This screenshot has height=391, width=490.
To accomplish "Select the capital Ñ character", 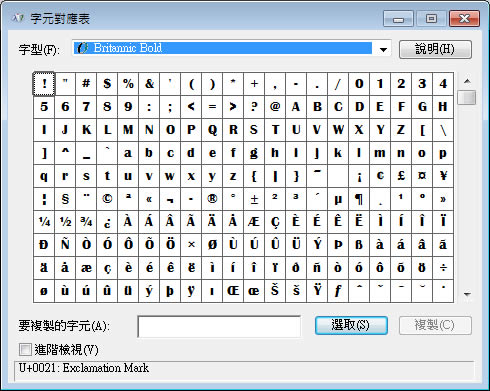I will [65, 245].
